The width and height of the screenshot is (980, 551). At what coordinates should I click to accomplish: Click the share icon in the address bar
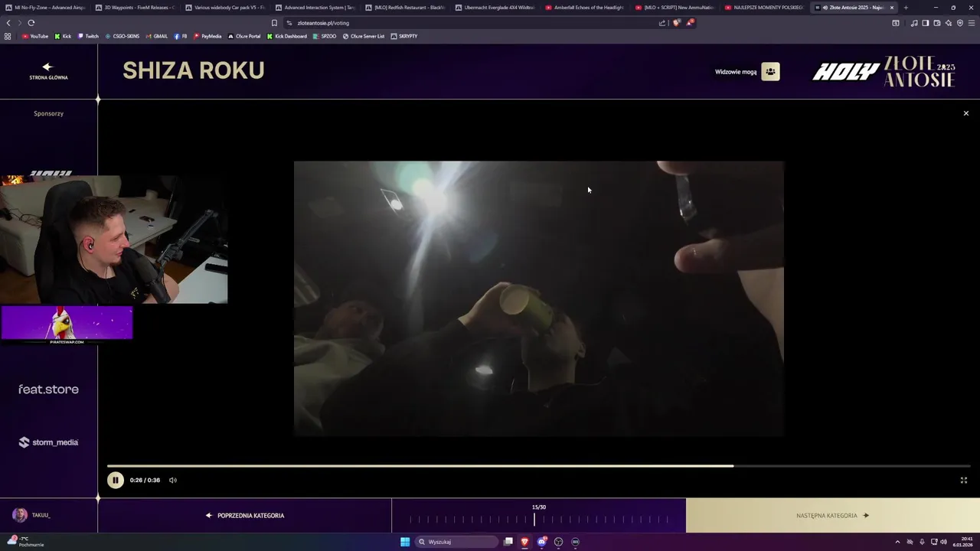[x=662, y=23]
